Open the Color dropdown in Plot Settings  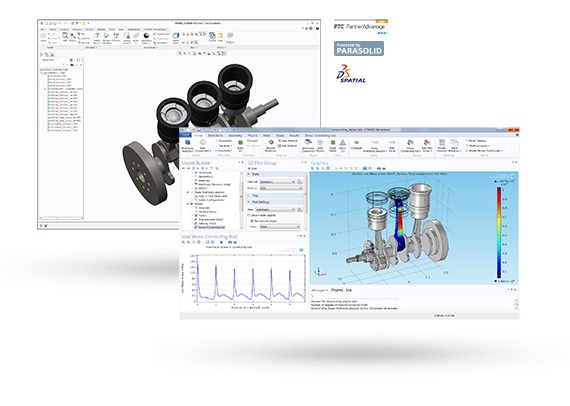tap(280, 226)
